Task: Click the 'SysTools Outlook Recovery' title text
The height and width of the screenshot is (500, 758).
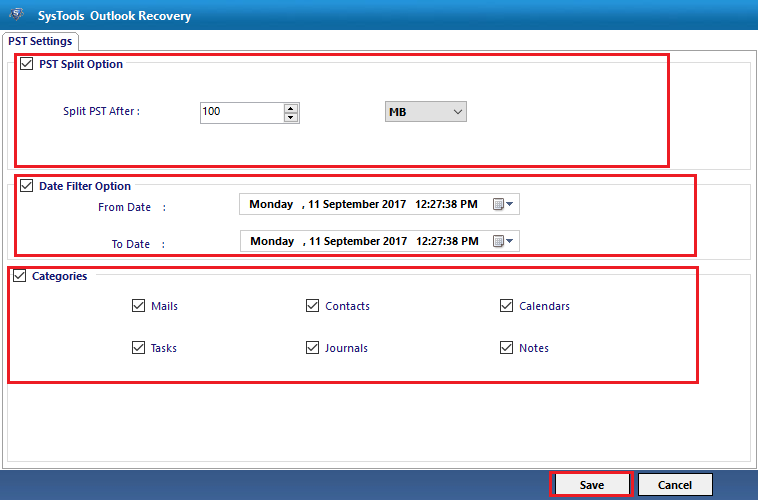Action: click(x=115, y=16)
